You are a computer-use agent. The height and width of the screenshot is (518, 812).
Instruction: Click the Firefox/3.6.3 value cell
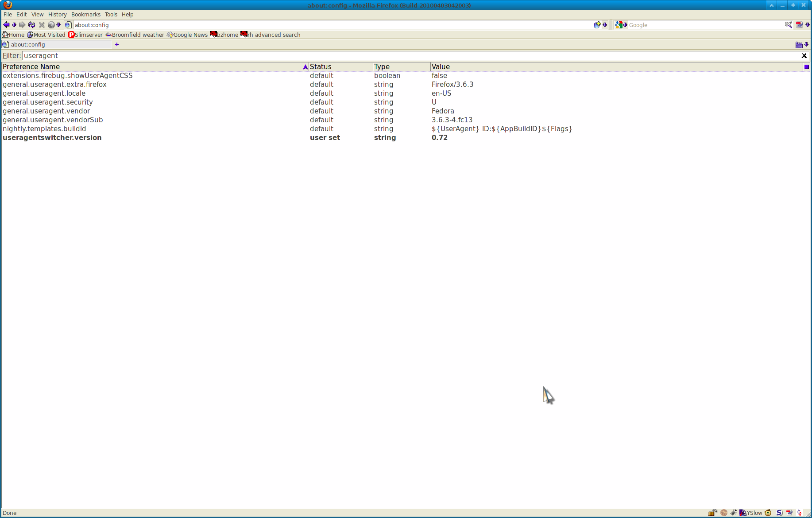[x=452, y=84]
